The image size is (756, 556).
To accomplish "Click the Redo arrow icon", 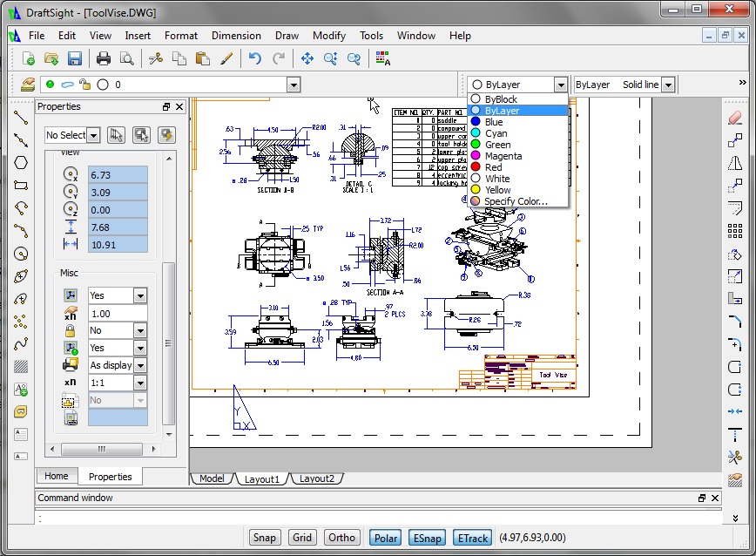I will pyautogui.click(x=278, y=59).
